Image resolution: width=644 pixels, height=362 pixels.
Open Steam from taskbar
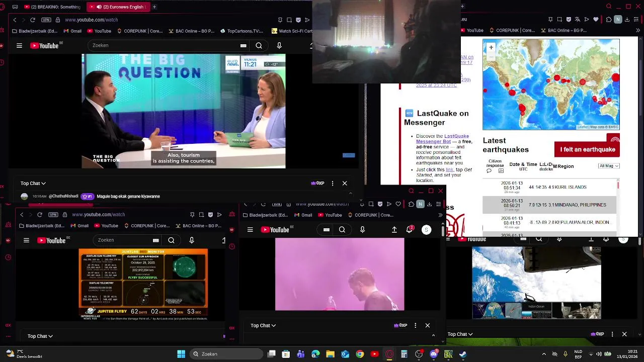[x=463, y=354]
